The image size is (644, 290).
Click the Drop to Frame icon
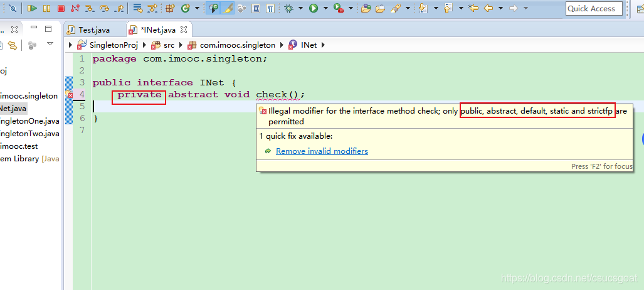pyautogui.click(x=138, y=8)
